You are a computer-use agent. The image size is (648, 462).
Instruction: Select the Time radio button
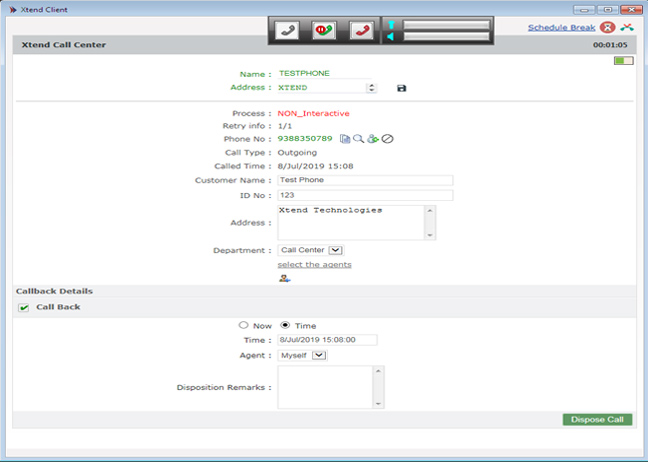point(285,325)
